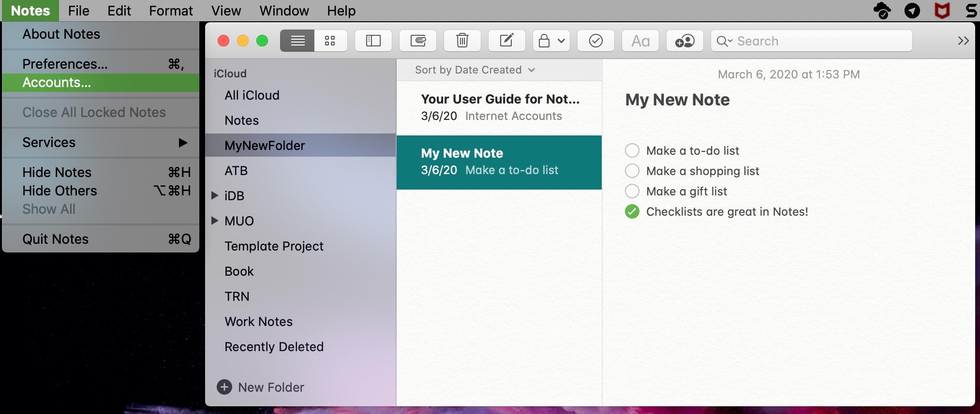
Task: Open the File menu
Action: 79,11
